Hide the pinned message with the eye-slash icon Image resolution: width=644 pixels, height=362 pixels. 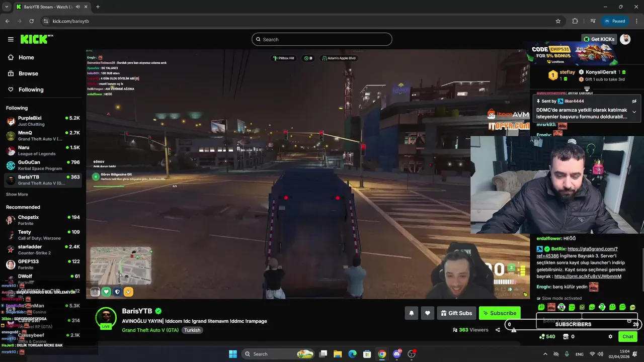coord(634,101)
